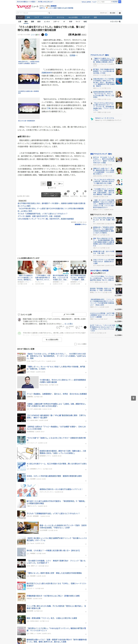Click the ログイン link
This screenshot has height=644, width=138.
click(42, 8)
